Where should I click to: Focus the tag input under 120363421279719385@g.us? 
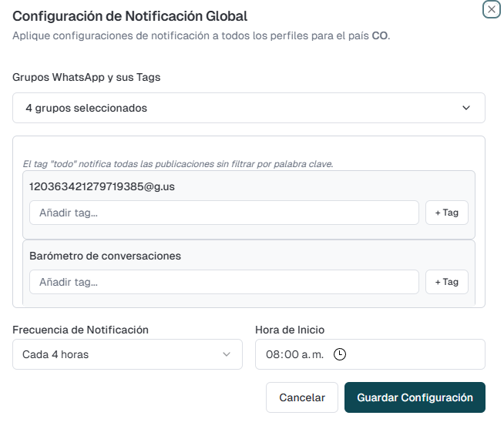pos(223,213)
